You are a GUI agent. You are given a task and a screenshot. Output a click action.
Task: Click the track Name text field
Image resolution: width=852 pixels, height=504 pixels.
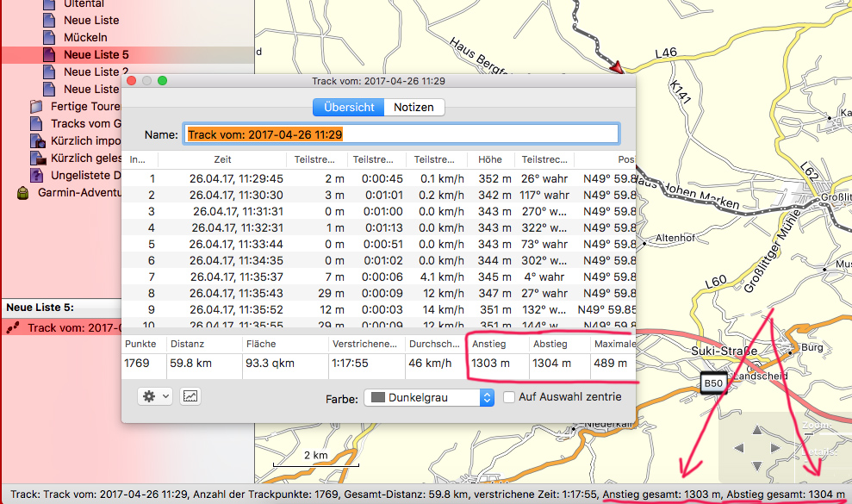401,134
